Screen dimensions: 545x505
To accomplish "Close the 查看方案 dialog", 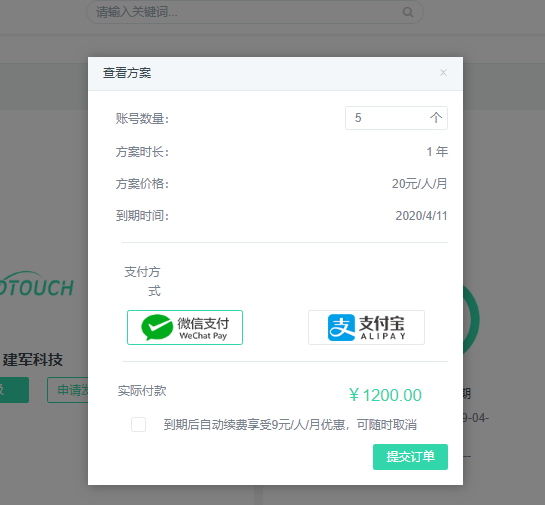I will click(444, 73).
